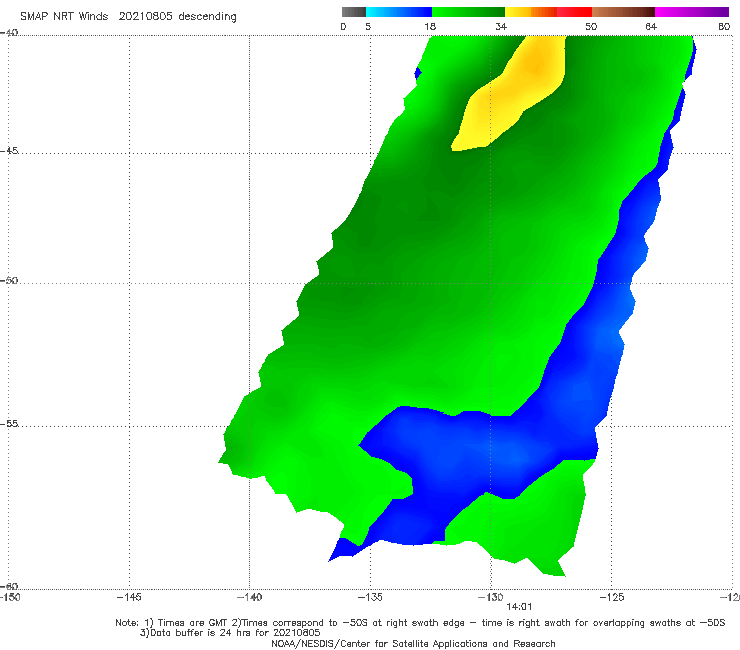Viewport: 740px width, 650px height.
Task: Select the cyan-blue segment of the color bar
Action: click(x=399, y=12)
